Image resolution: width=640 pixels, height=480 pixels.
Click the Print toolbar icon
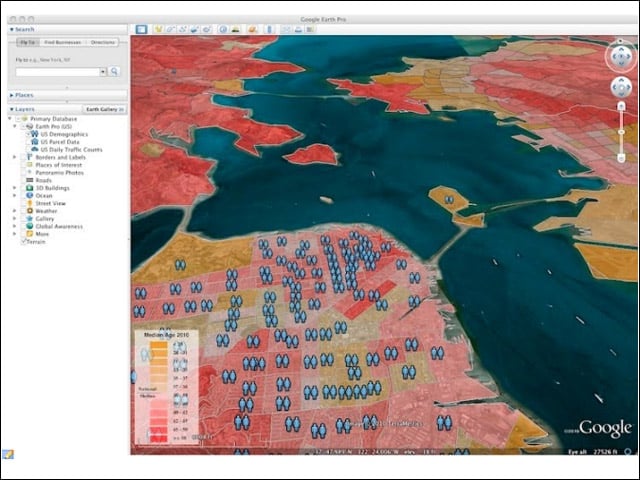click(298, 29)
